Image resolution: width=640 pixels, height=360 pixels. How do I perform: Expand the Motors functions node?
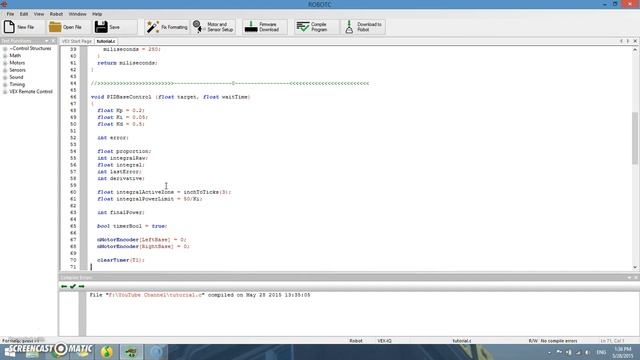point(5,63)
